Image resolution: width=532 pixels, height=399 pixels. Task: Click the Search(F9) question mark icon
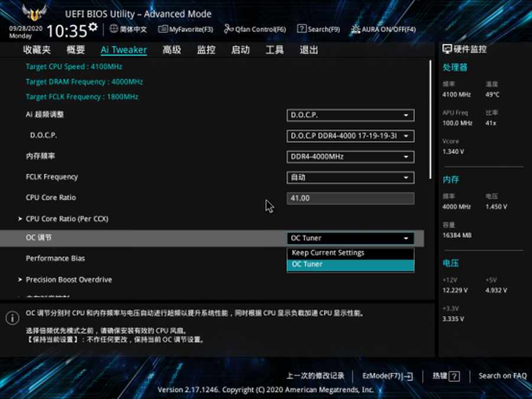click(x=301, y=29)
